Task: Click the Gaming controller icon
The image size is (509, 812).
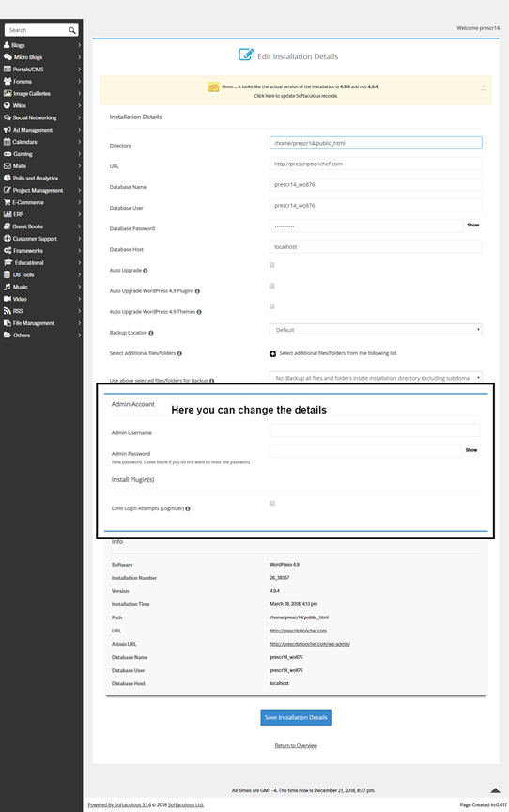Action: (x=8, y=154)
